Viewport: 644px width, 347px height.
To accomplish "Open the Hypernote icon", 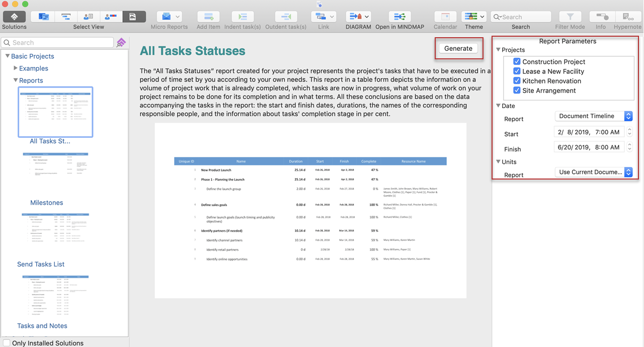I will (628, 17).
